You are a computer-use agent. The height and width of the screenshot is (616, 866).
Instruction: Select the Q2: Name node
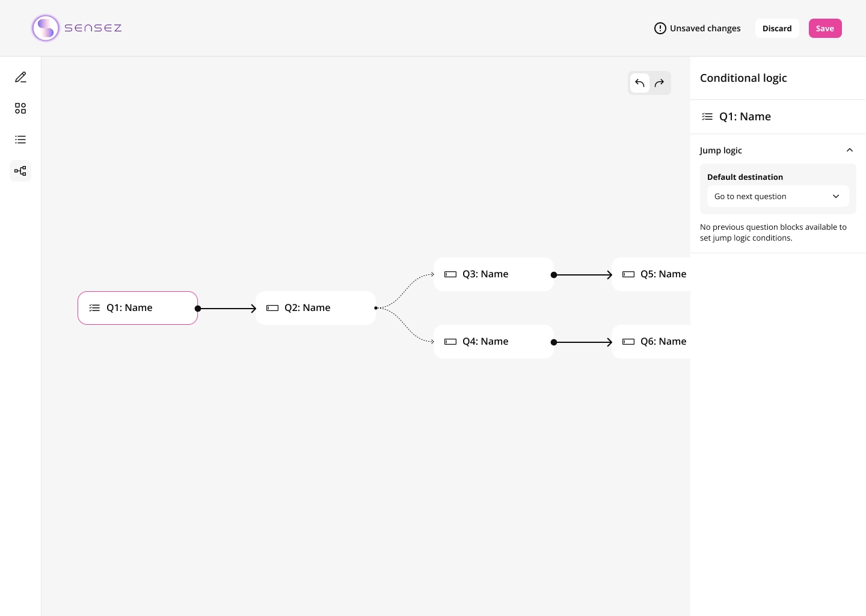point(316,308)
